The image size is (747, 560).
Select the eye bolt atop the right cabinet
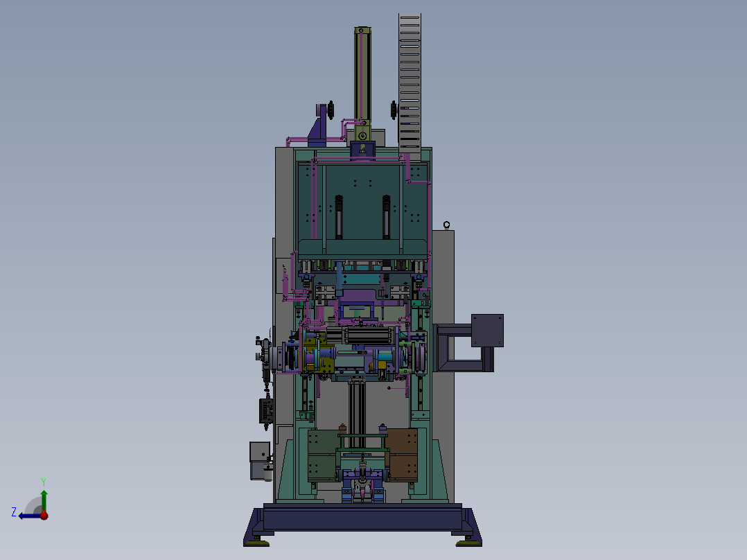(x=446, y=225)
